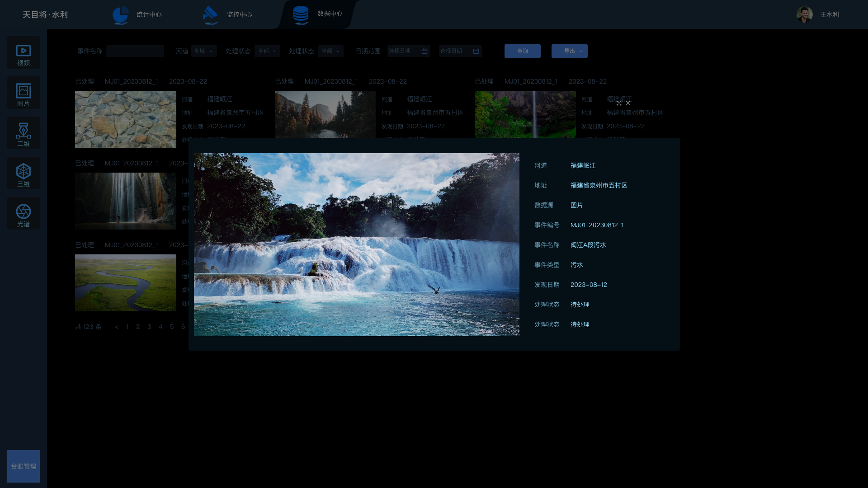Close the image detail popup
This screenshot has width=868, height=488.
coord(628,103)
